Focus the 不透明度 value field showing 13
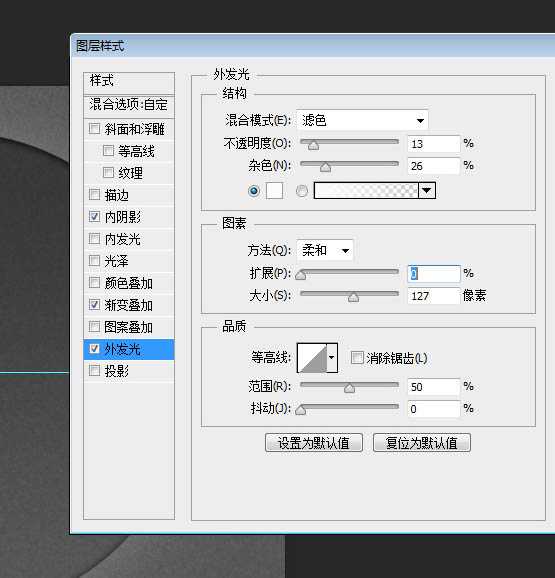The image size is (555, 578). (434, 144)
